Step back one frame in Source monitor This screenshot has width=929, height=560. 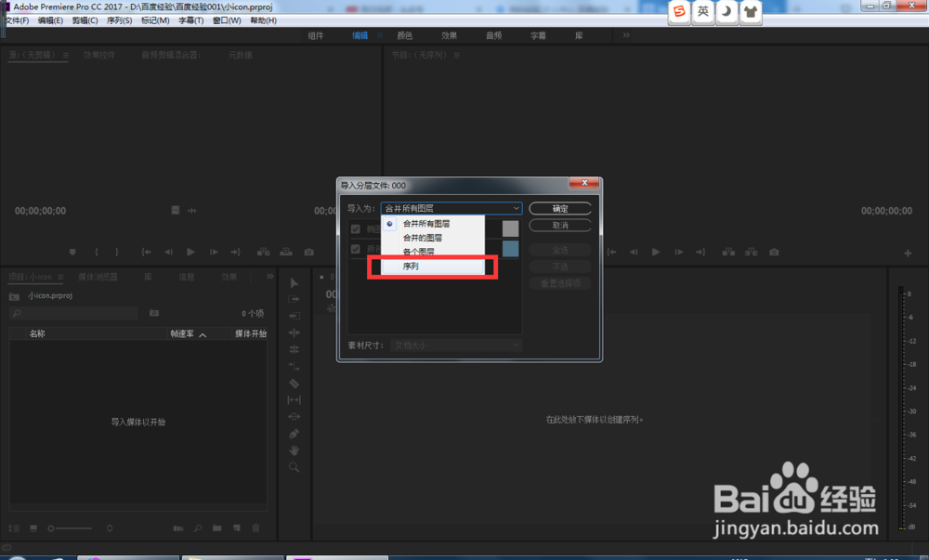[169, 253]
